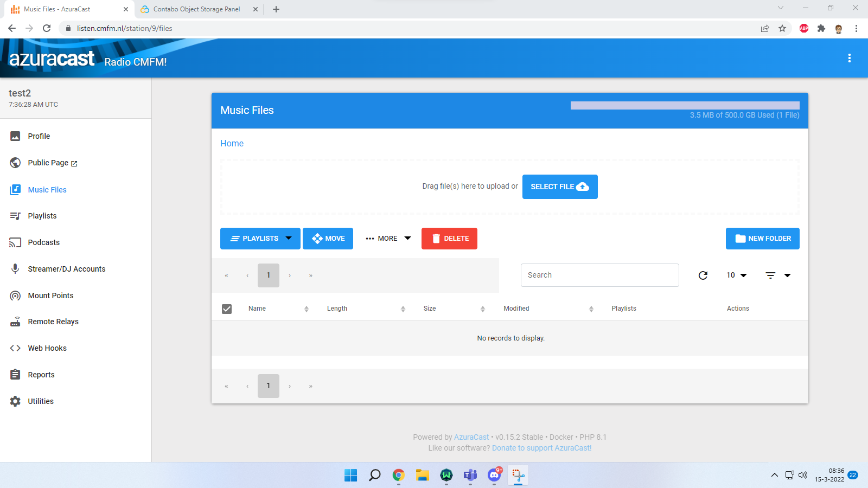Screen dimensions: 868x488
Task: Refresh the file list
Action: tap(703, 275)
